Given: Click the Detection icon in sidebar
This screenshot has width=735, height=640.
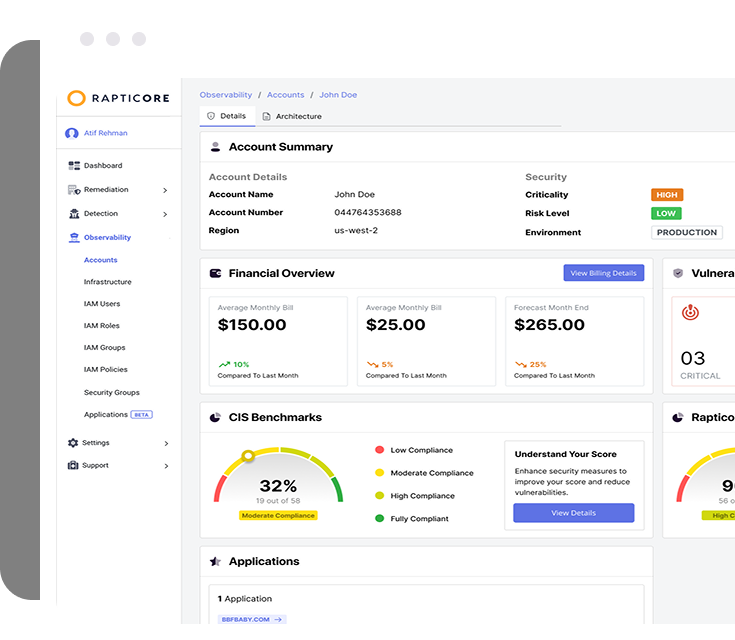Looking at the screenshot, I should coord(74,213).
